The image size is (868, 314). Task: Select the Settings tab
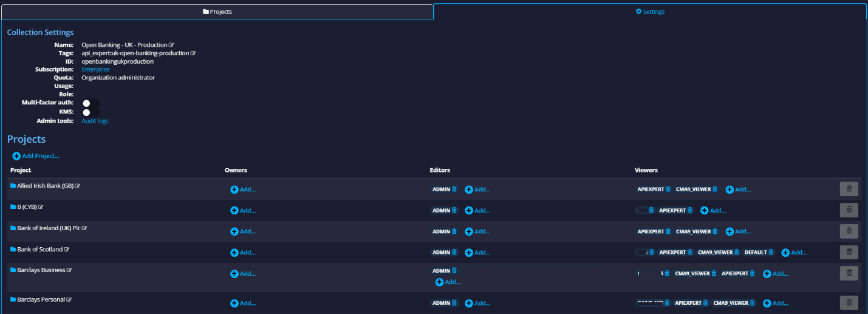(x=649, y=12)
